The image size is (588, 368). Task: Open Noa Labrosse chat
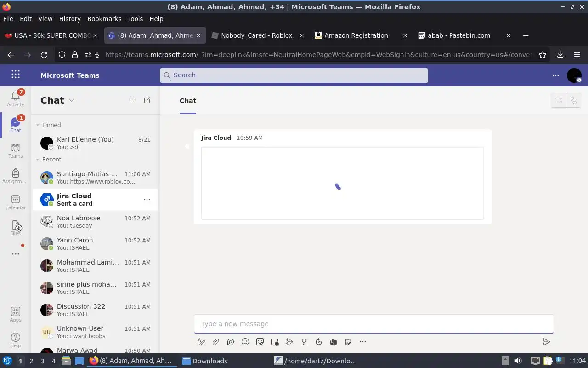[96, 222]
